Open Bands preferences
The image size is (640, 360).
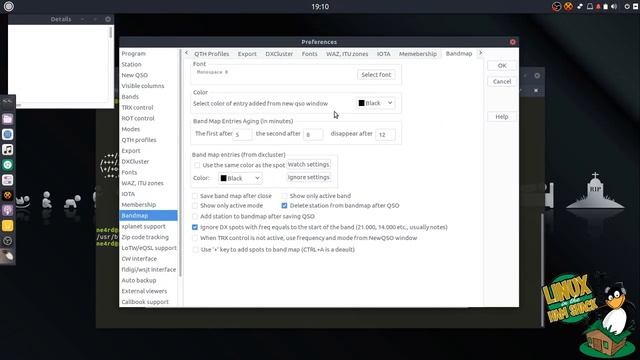pos(130,97)
